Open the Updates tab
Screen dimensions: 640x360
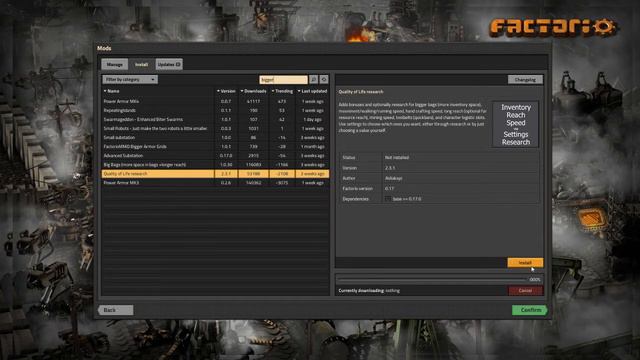169,64
